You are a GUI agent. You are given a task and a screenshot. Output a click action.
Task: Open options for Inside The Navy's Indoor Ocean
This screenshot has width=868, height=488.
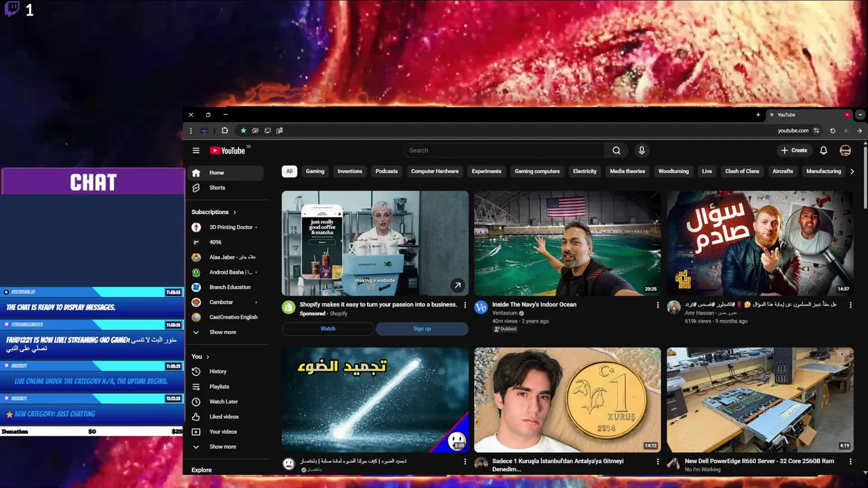click(658, 305)
